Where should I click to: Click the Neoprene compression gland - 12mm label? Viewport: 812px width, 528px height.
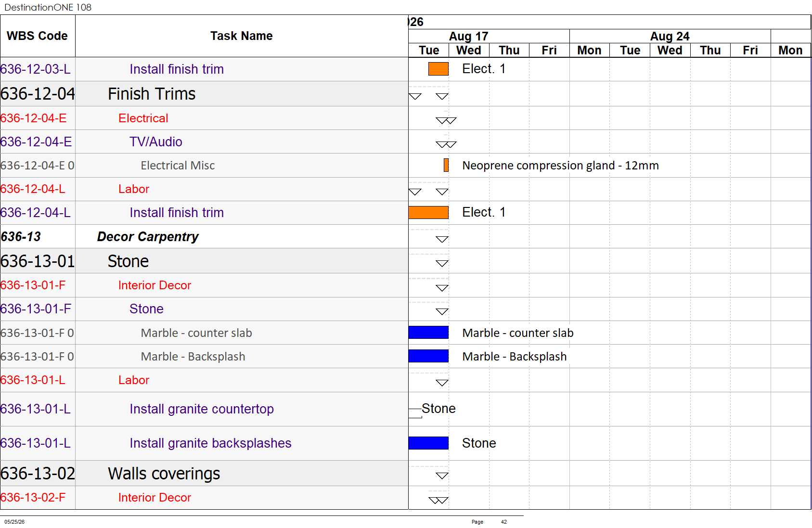[x=560, y=166]
